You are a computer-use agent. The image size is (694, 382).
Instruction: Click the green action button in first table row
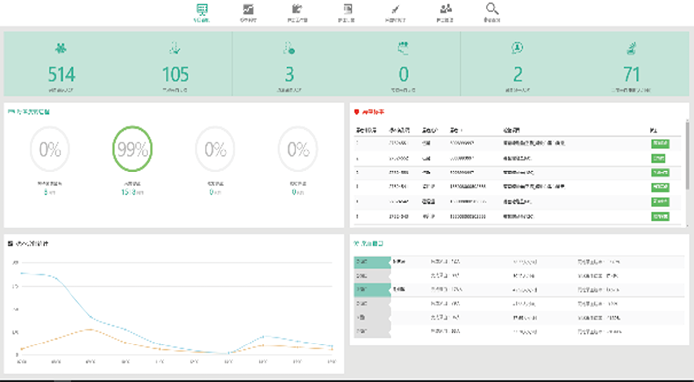click(660, 143)
